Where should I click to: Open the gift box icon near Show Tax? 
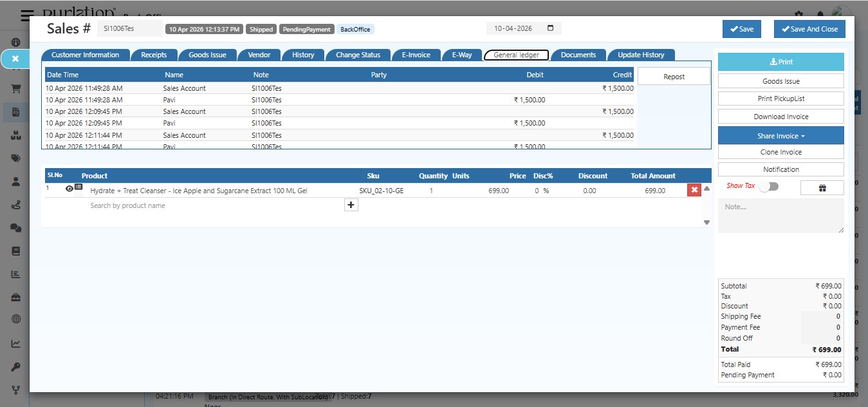tap(822, 187)
